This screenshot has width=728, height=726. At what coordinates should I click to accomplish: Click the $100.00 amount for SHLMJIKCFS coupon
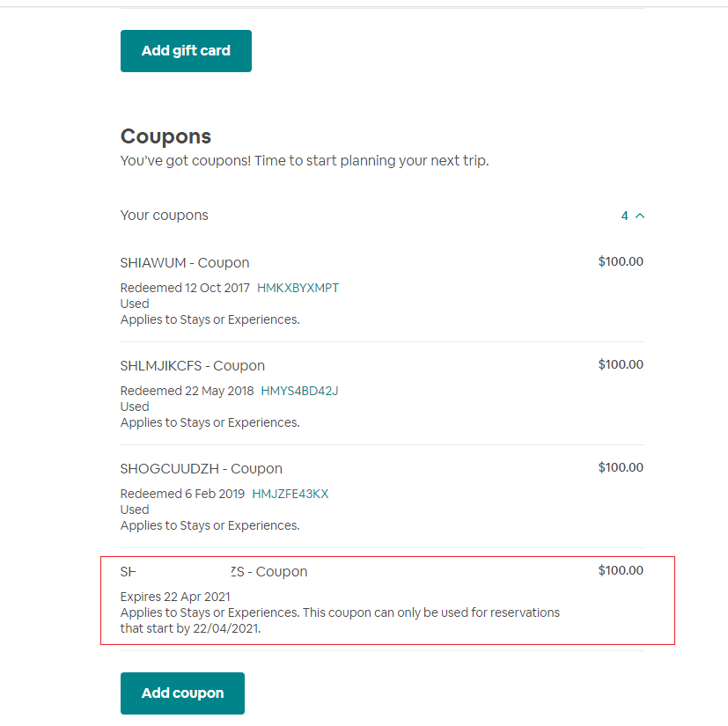click(621, 364)
